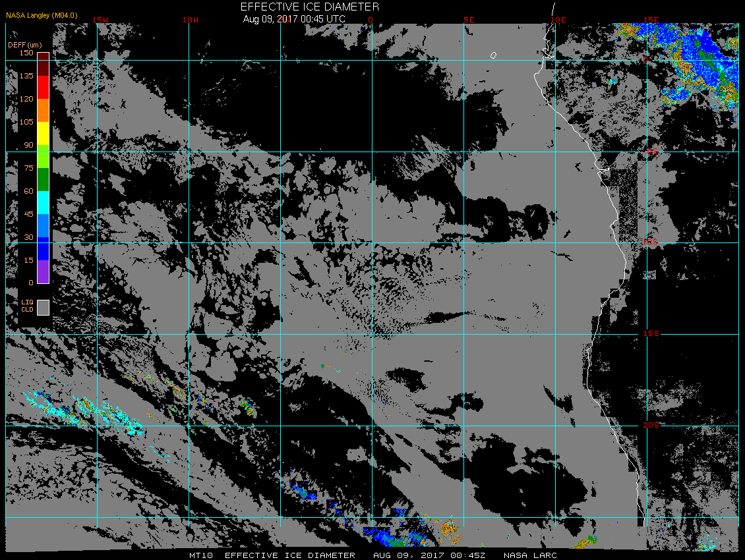
Task: Pick the light green 75-90 colorbar segment
Action: pos(44,156)
